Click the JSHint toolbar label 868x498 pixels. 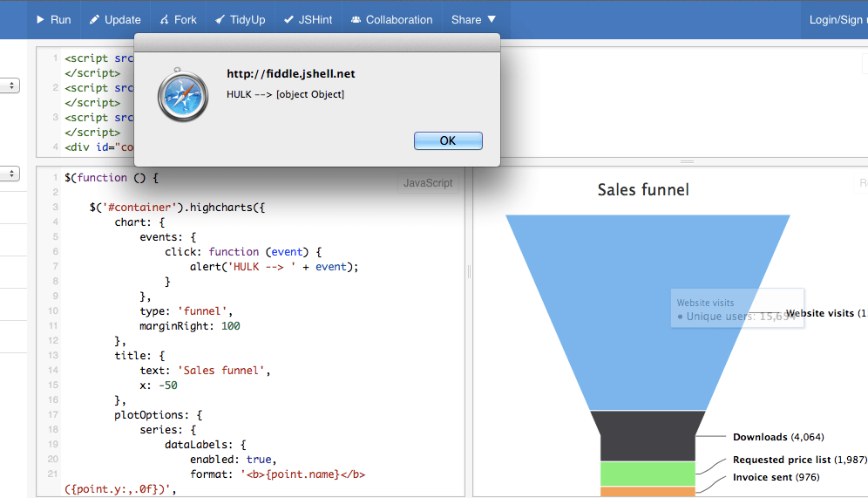point(315,20)
